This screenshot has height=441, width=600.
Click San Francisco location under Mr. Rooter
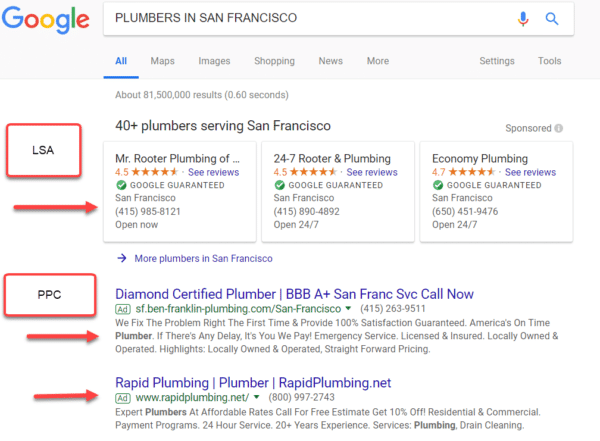click(x=145, y=198)
